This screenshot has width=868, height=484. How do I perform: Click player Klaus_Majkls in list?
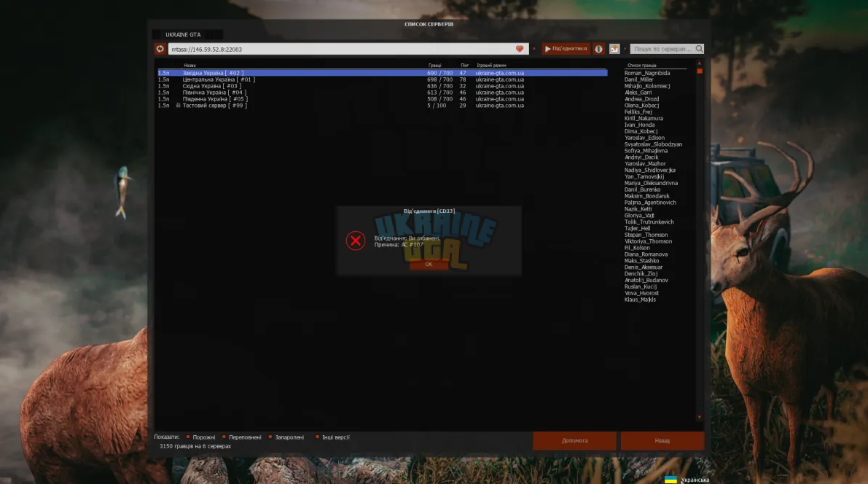[x=640, y=300]
